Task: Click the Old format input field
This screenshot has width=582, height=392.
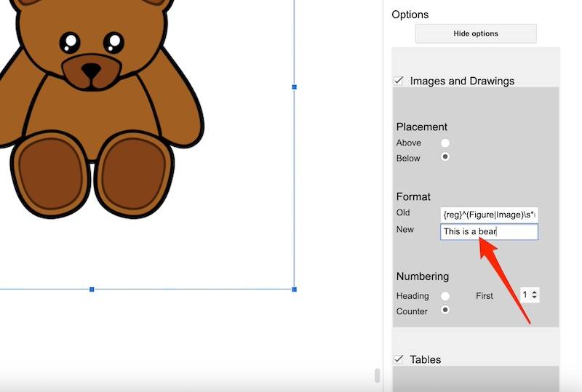Action: click(x=489, y=215)
